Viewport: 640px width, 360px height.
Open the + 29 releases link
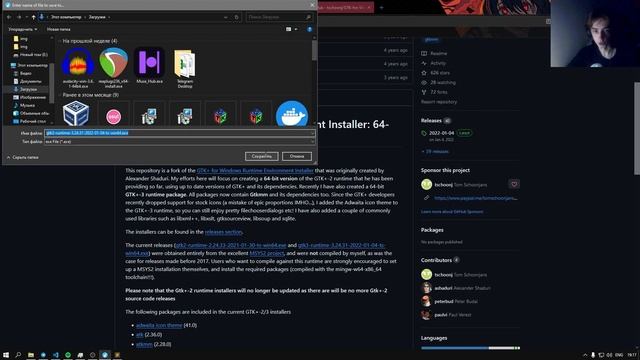click(435, 151)
